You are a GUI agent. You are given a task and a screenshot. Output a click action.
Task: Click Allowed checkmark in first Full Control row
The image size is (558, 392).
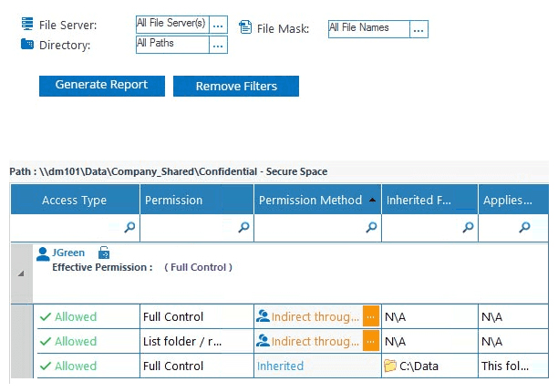pos(46,316)
